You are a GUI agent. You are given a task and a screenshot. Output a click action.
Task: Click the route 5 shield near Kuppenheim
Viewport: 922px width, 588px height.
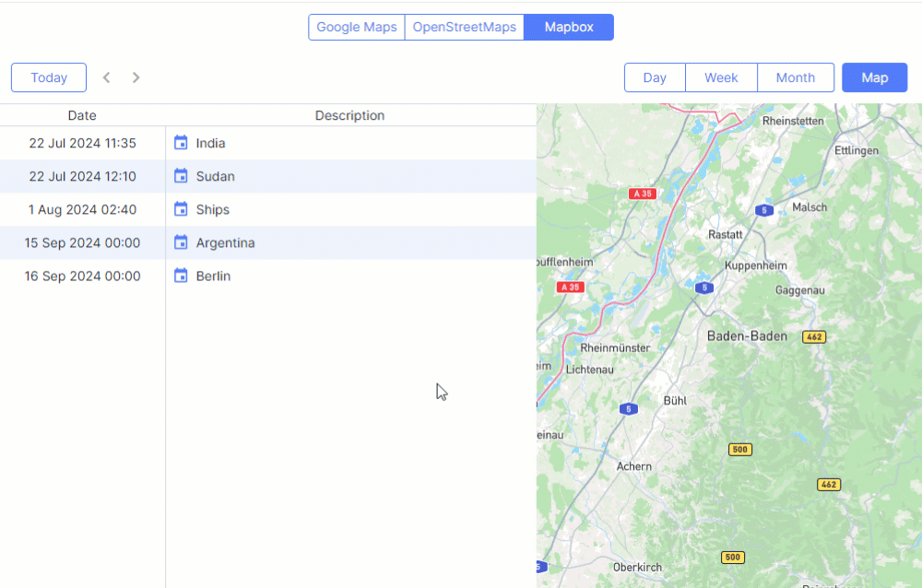point(703,288)
